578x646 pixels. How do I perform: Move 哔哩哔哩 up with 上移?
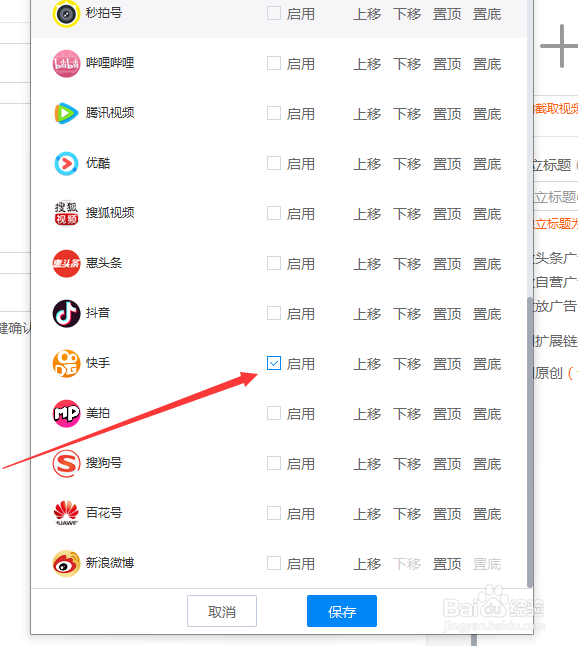[367, 64]
